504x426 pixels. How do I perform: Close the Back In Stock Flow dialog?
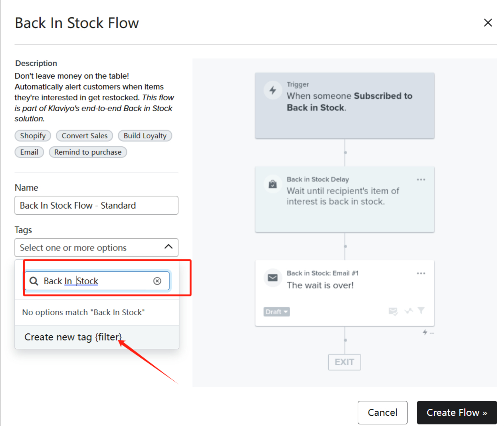click(x=488, y=23)
